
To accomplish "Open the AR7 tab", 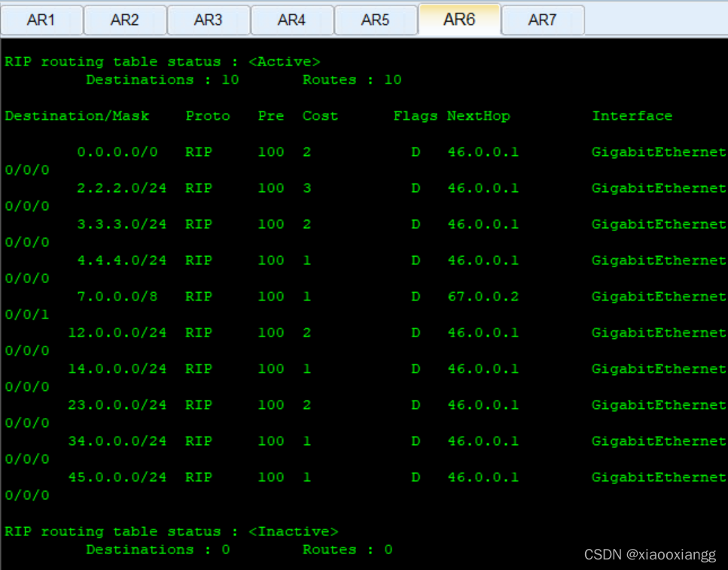I will (542, 20).
